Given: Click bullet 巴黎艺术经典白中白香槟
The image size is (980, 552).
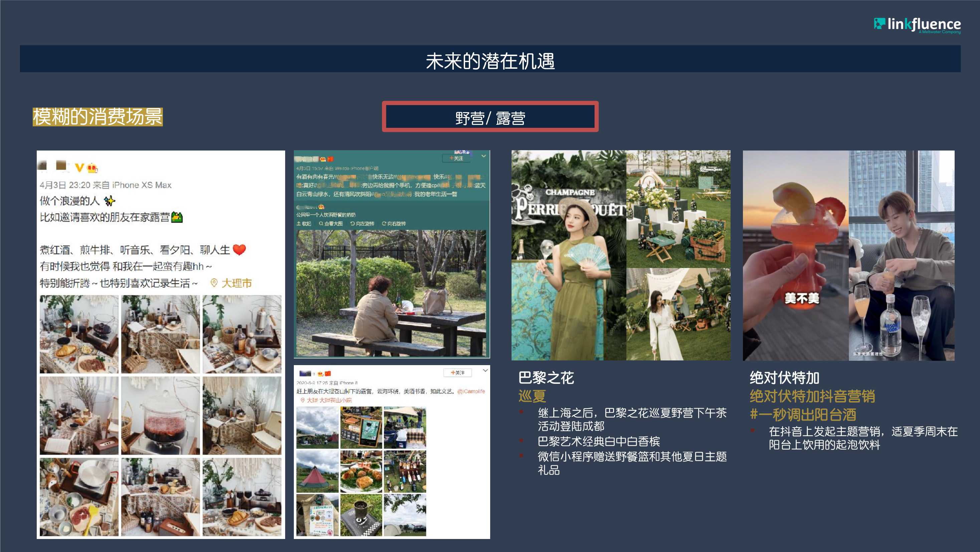Looking at the screenshot, I should pos(598,441).
